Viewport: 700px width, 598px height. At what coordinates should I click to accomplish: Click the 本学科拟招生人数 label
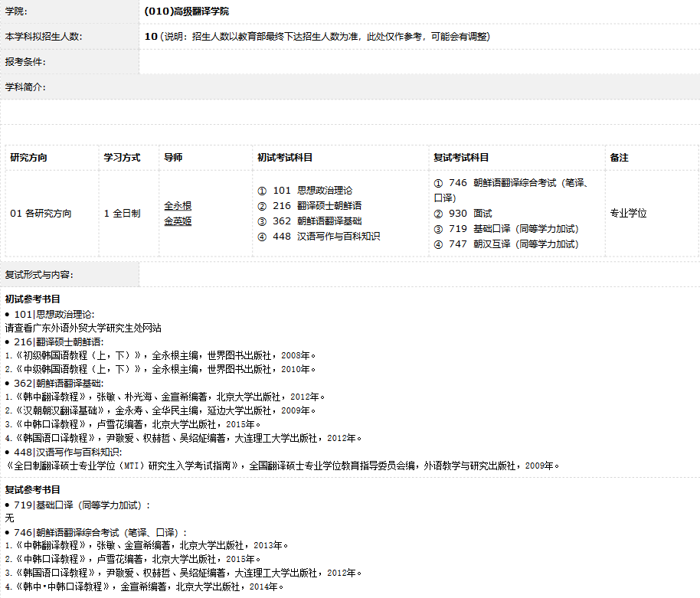coord(43,37)
